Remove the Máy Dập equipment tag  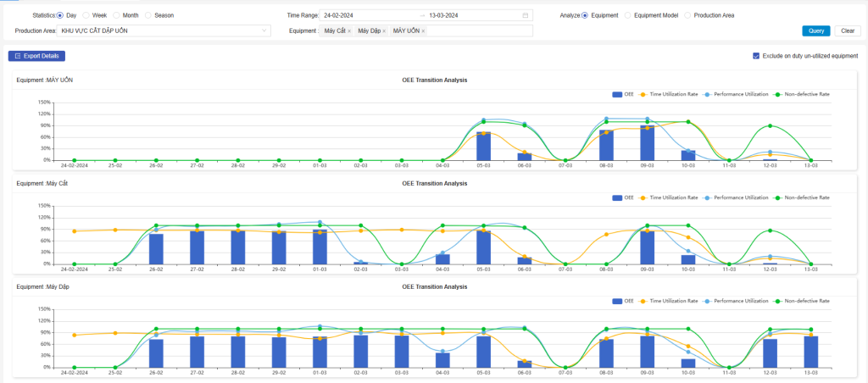point(384,31)
